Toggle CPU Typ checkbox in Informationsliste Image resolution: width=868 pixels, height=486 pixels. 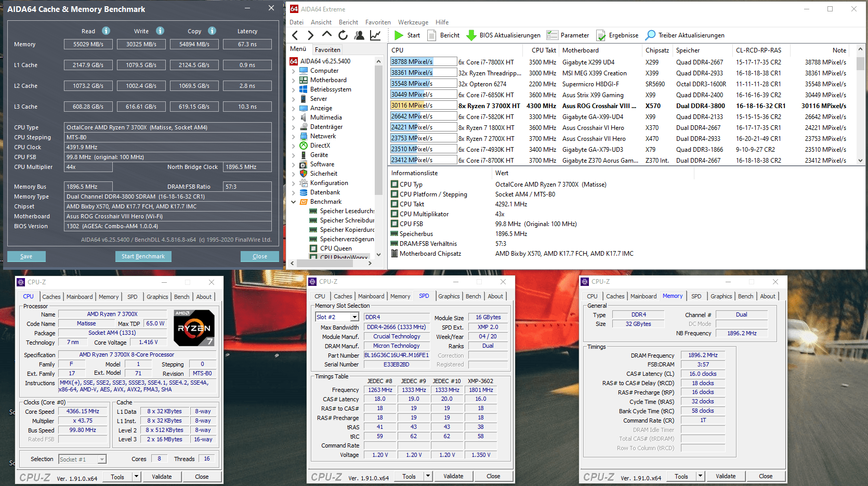click(394, 185)
